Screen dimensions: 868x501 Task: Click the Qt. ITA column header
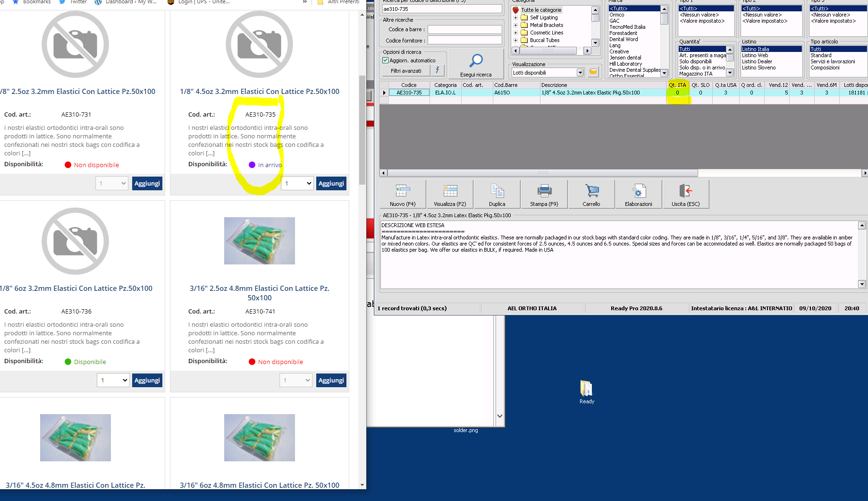(x=677, y=85)
